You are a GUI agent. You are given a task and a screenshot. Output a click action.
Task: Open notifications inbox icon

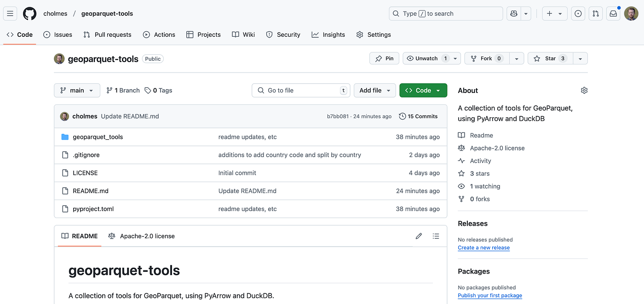(613, 14)
